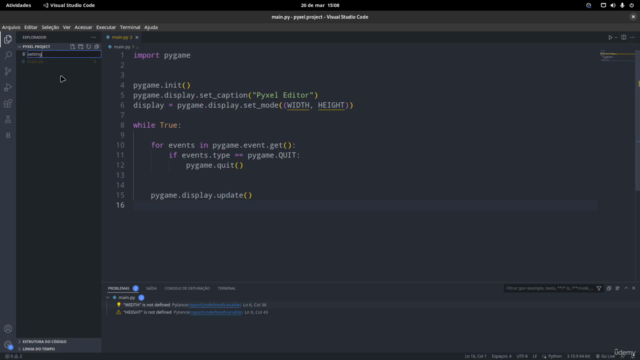Open run button dropdown arrow
640x360 pixels.
616,37
